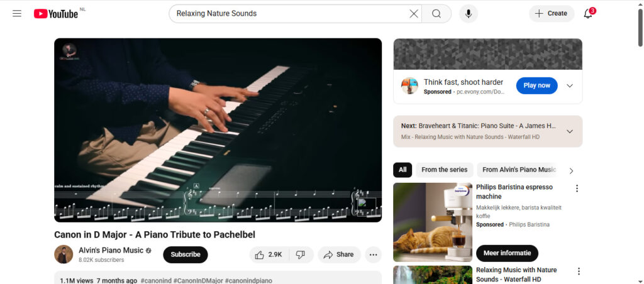This screenshot has width=644, height=284.
Task: Open the notifications bell
Action: [588, 14]
